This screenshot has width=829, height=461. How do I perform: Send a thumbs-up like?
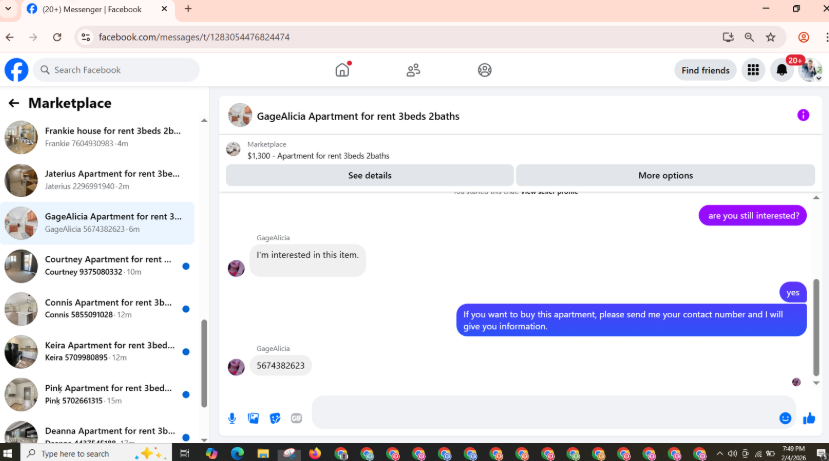click(809, 418)
